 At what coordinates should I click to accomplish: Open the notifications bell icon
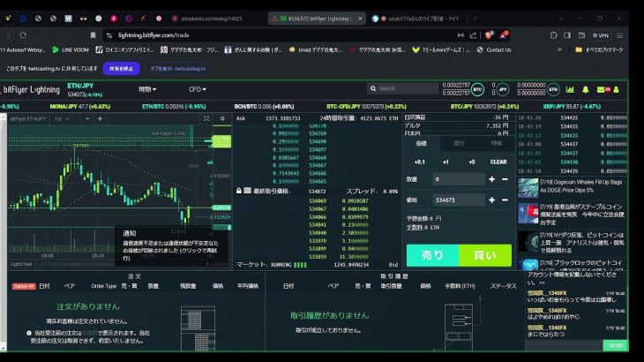tap(586, 89)
